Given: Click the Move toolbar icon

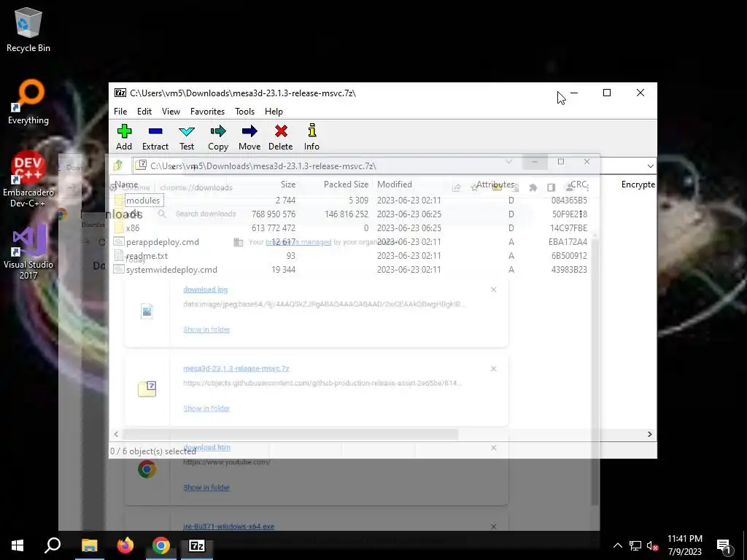Looking at the screenshot, I should pyautogui.click(x=249, y=137).
